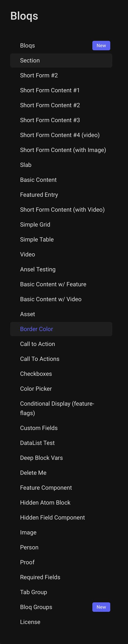Open the License page
Screen dimensions: 128x644
click(x=61, y=622)
